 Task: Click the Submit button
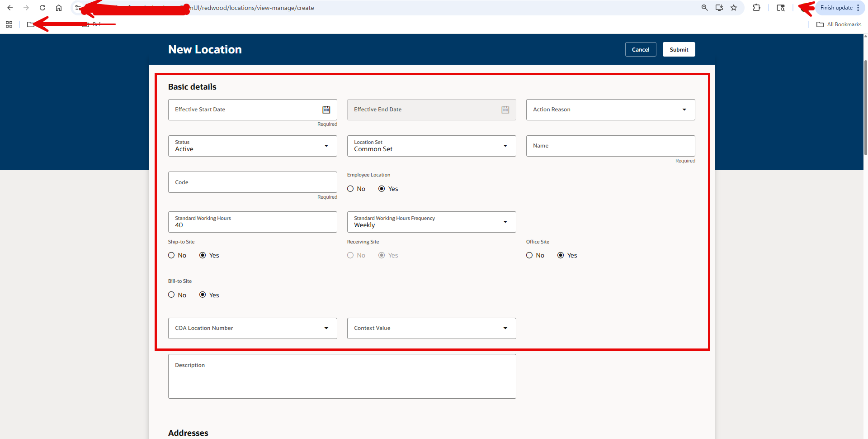tap(679, 49)
